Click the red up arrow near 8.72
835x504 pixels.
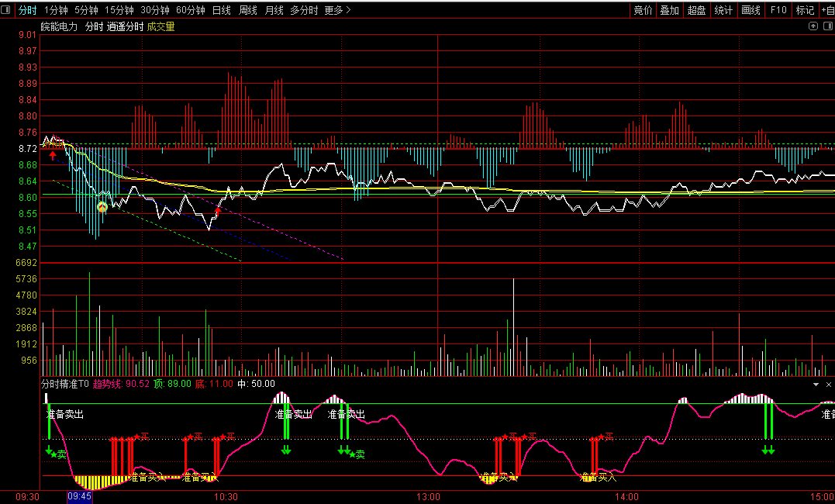click(53, 156)
